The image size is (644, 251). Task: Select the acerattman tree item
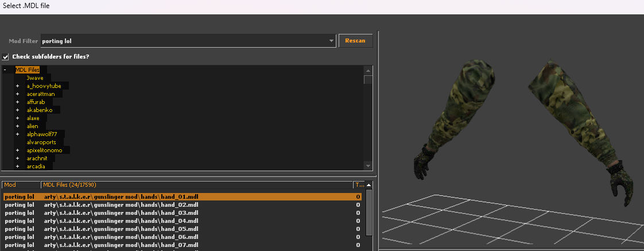[41, 94]
